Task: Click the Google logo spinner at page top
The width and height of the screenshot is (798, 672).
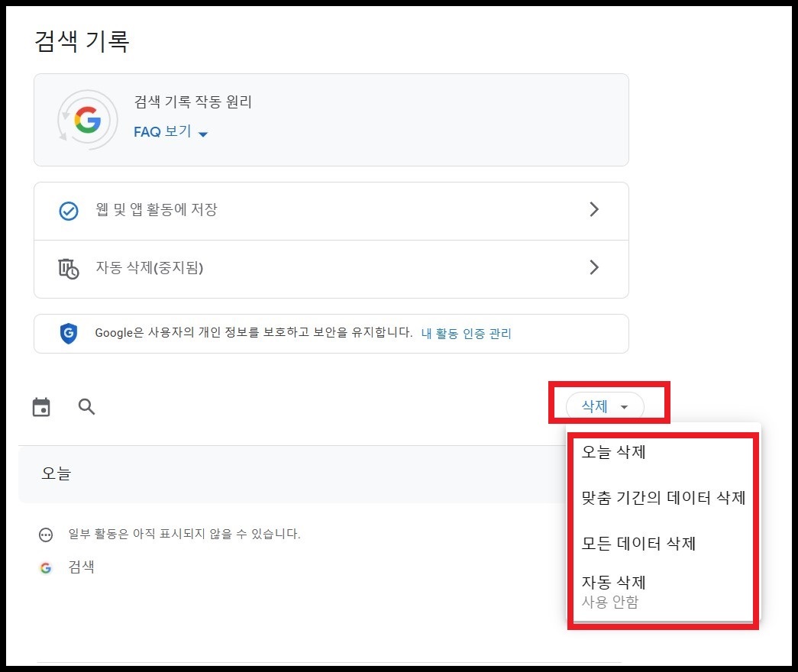Action: click(86, 120)
